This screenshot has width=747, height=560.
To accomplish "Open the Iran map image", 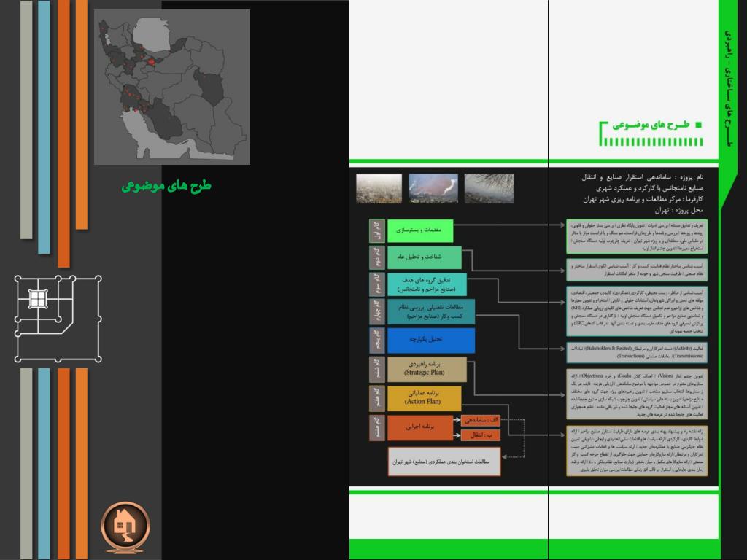I will tap(172, 87).
